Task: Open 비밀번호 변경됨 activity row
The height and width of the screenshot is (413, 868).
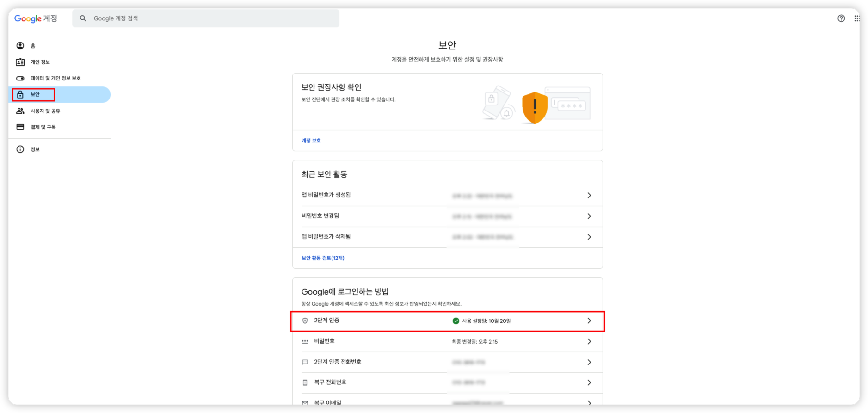Action: point(448,216)
